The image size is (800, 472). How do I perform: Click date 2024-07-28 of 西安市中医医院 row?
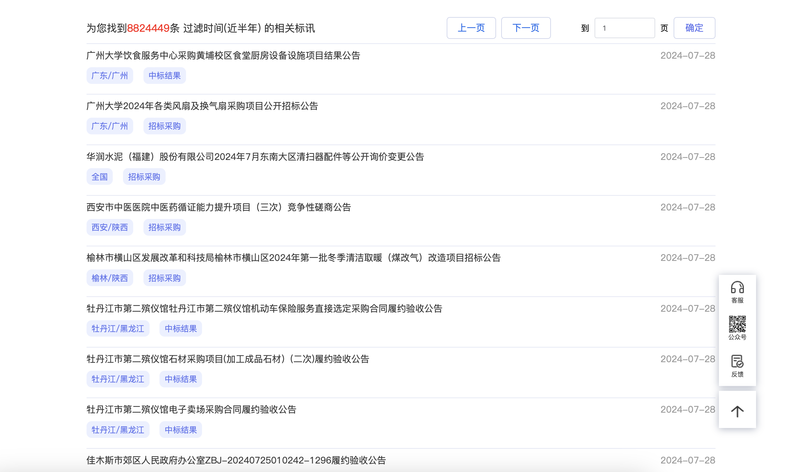688,207
